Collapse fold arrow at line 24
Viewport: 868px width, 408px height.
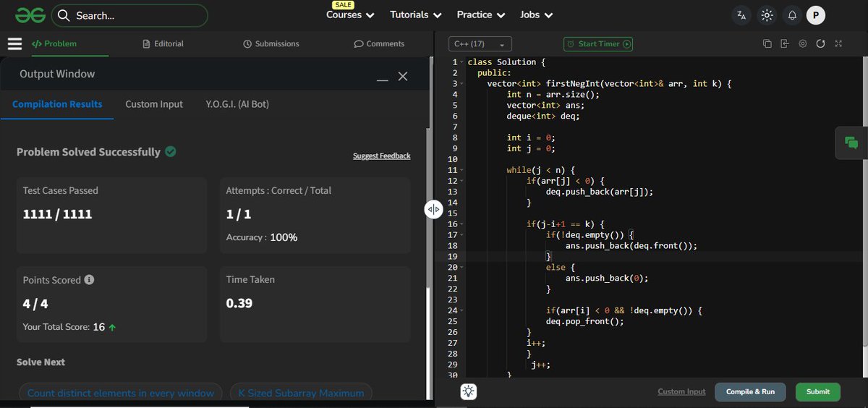point(462,310)
